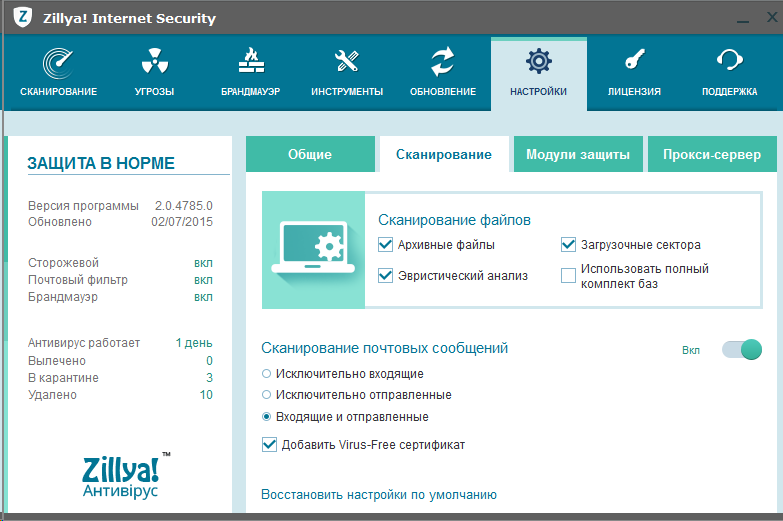This screenshot has width=783, height=521.
Task: Click update date 02/07/2015
Action: 182,222
